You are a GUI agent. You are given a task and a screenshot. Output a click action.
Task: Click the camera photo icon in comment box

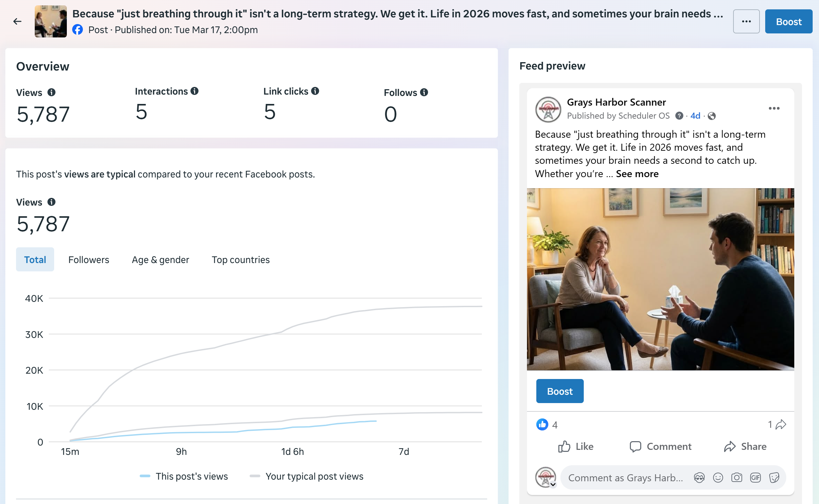click(x=736, y=478)
